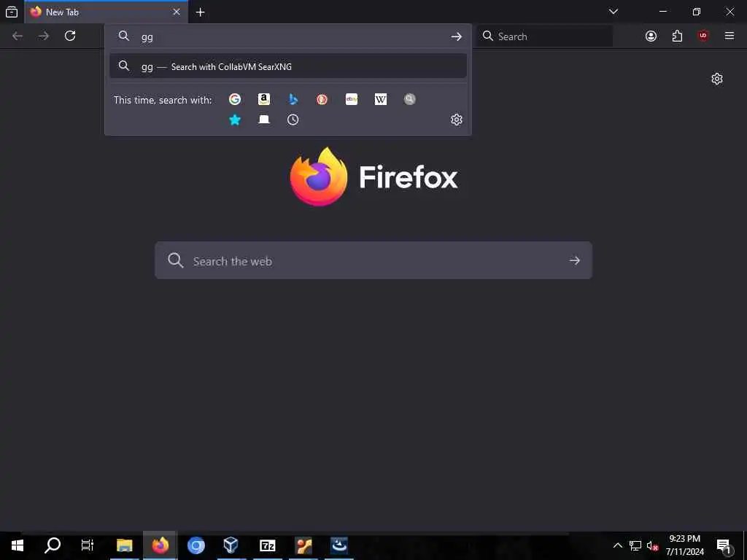Open Firefox application hamburger menu
The width and height of the screenshot is (747, 560).
click(x=729, y=36)
